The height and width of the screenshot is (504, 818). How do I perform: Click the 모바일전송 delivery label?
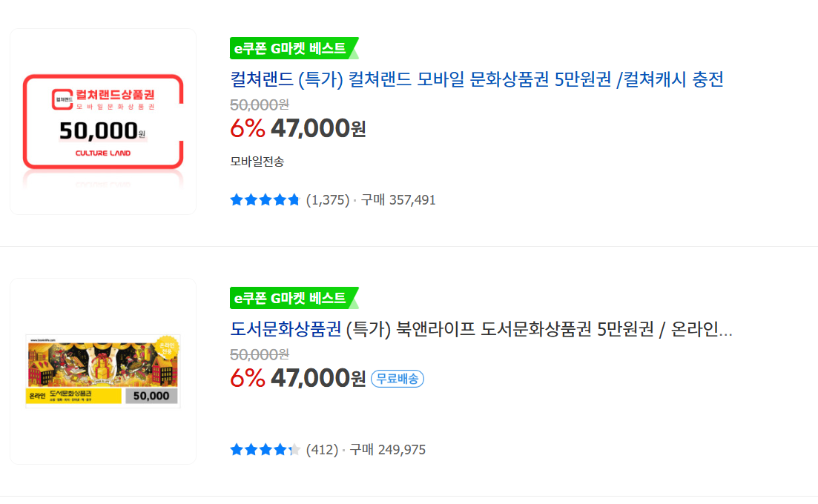click(257, 162)
